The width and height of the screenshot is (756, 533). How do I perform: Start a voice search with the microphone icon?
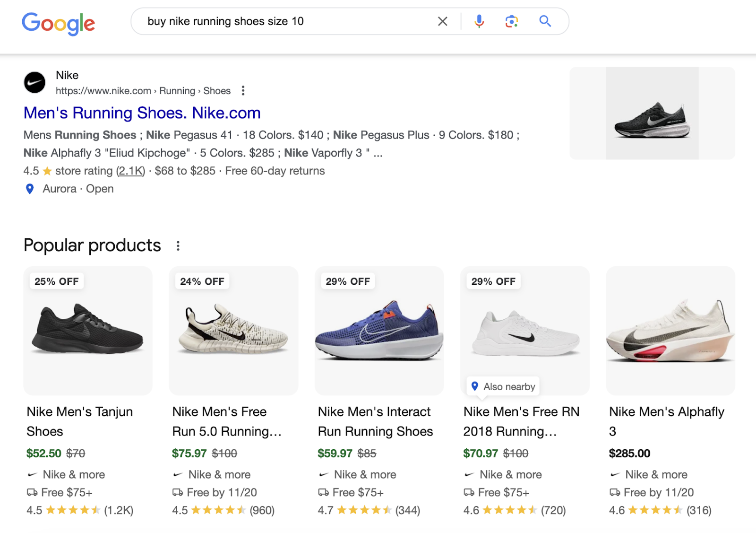click(479, 21)
